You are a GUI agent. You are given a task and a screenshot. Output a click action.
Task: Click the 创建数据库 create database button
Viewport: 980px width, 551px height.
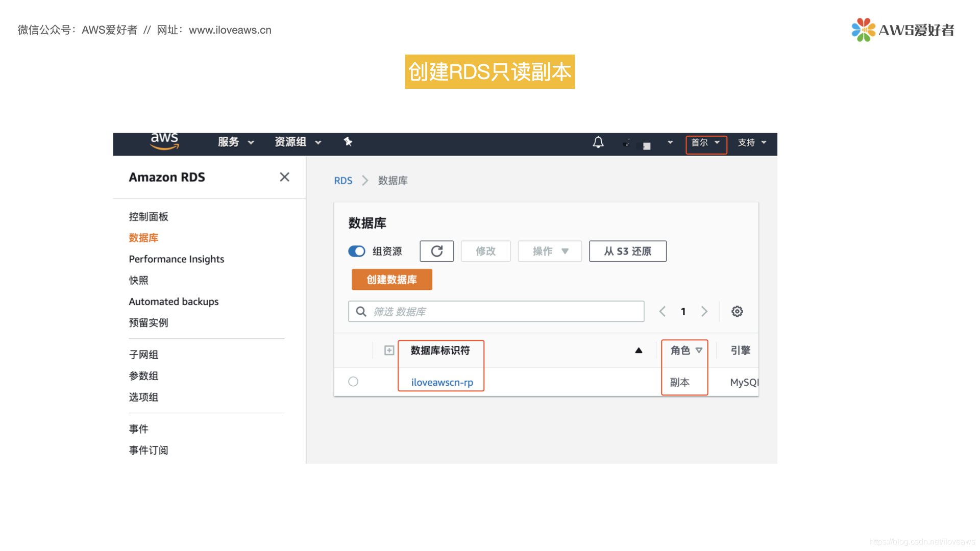(x=391, y=280)
